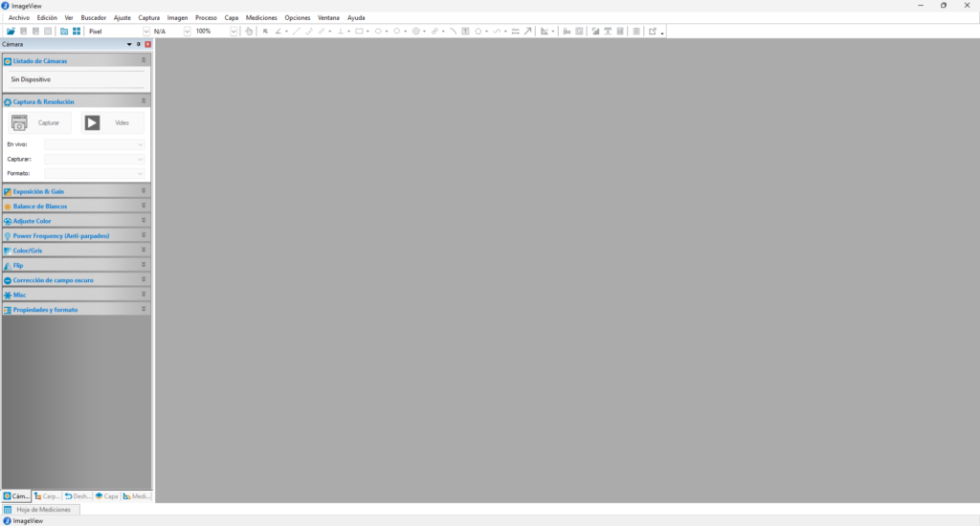Select Sin Dispositivo in camera list
Screen dimensions: 980x526
(x=31, y=79)
